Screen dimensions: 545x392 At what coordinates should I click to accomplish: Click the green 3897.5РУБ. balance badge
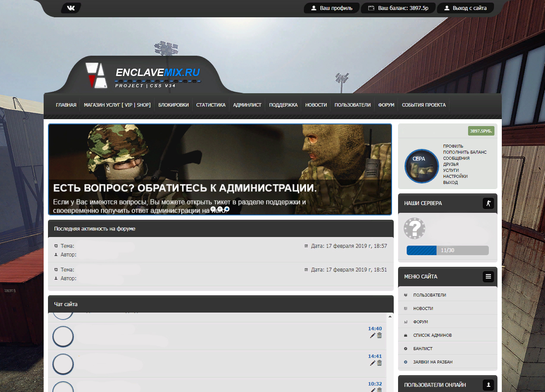[x=481, y=131]
